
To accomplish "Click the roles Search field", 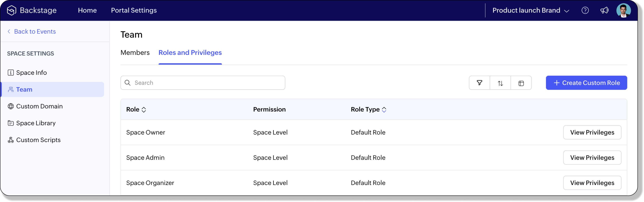I will pos(203,83).
